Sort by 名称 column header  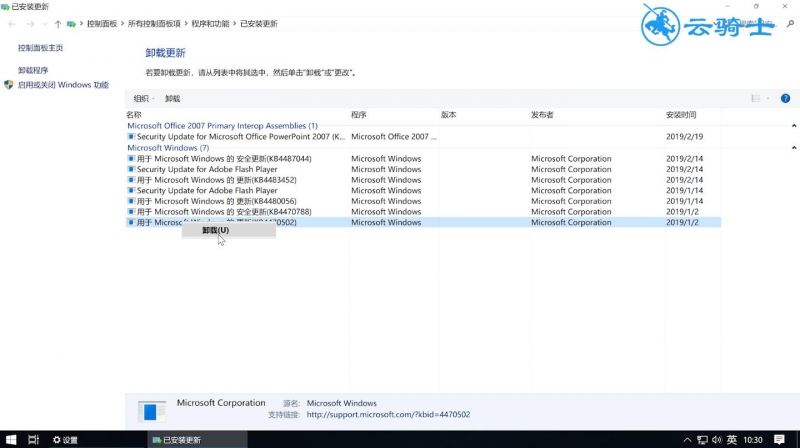coord(134,115)
